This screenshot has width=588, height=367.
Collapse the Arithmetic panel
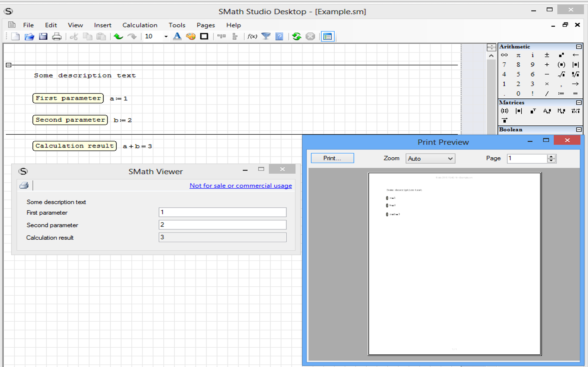(579, 47)
